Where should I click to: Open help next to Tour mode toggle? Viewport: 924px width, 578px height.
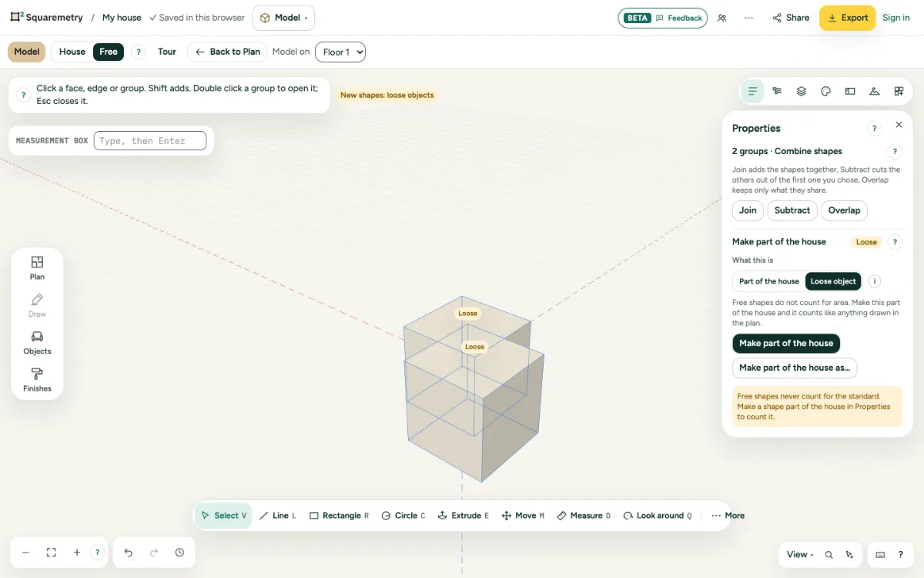(138, 52)
